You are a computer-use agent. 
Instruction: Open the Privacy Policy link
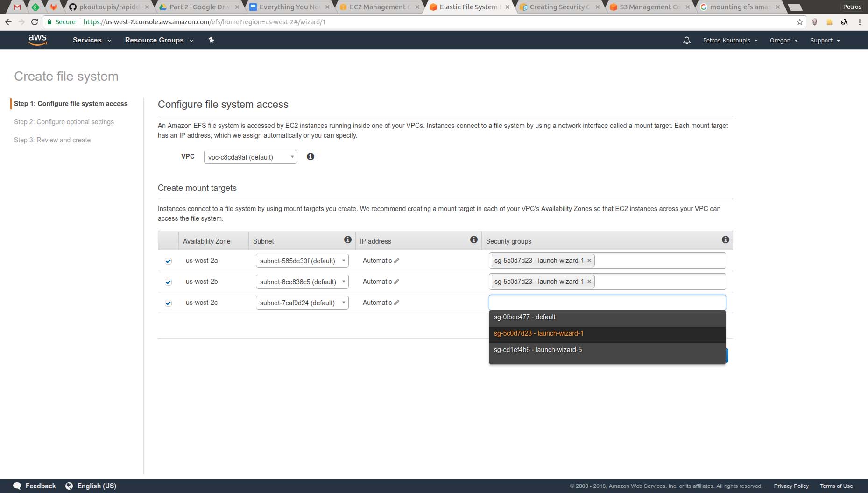(791, 486)
